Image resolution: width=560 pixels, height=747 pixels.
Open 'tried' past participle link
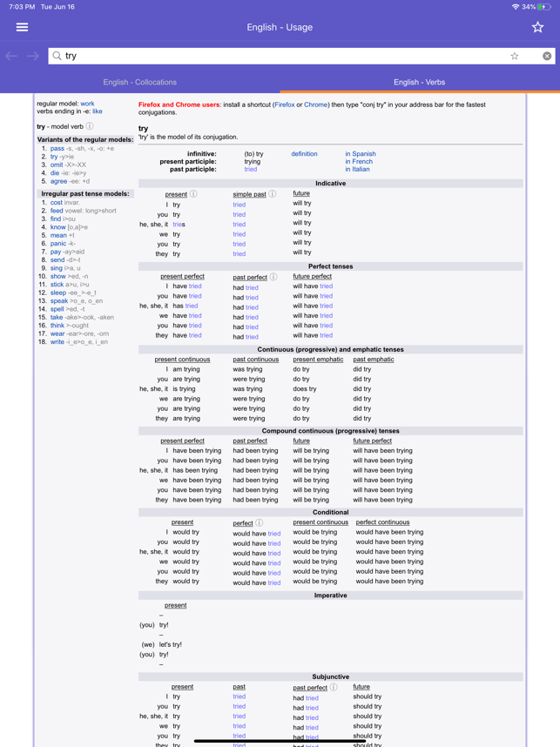click(251, 169)
